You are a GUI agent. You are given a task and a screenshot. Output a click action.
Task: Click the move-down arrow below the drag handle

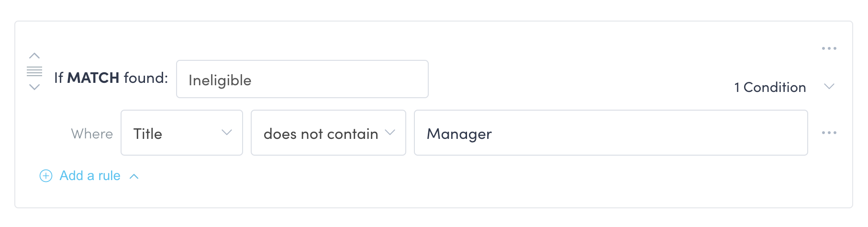(x=34, y=87)
